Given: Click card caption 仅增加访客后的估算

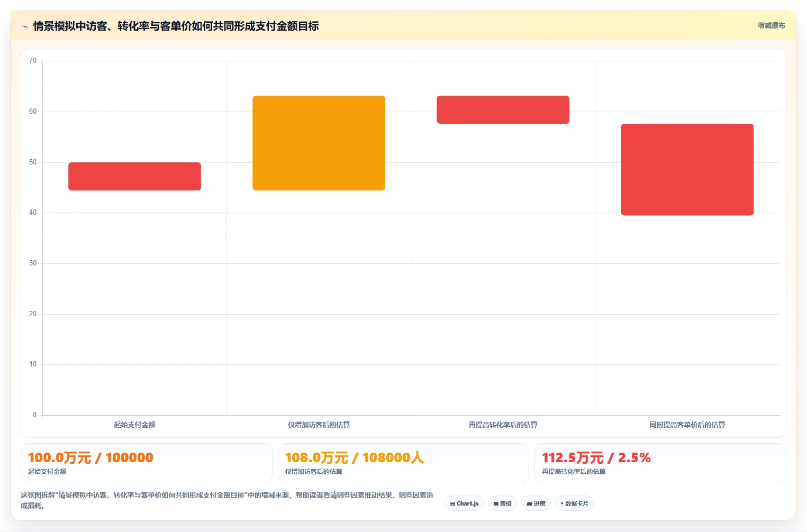Looking at the screenshot, I should [313, 471].
